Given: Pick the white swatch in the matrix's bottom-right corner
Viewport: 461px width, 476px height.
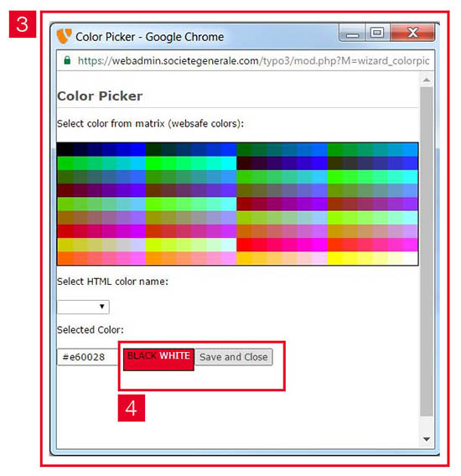Looking at the screenshot, I should (410, 258).
